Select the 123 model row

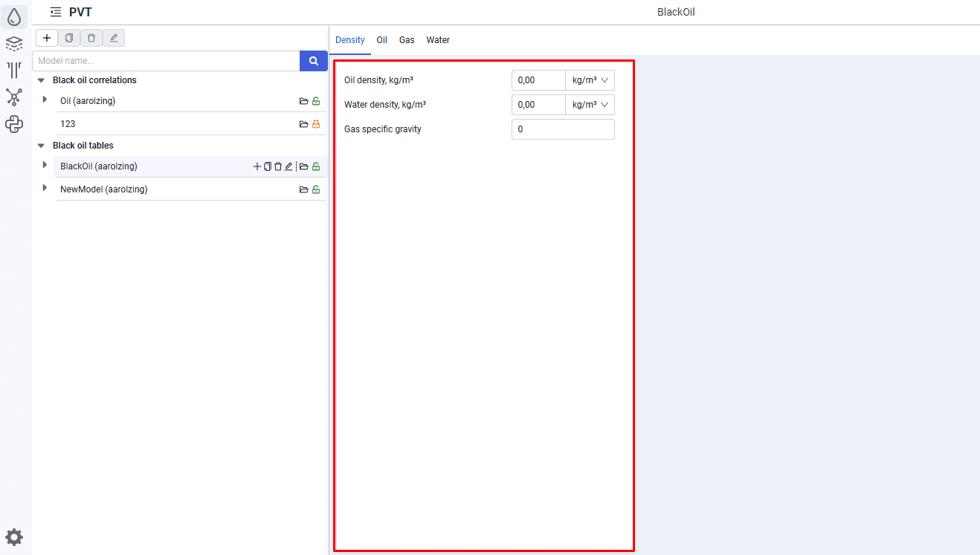click(190, 124)
